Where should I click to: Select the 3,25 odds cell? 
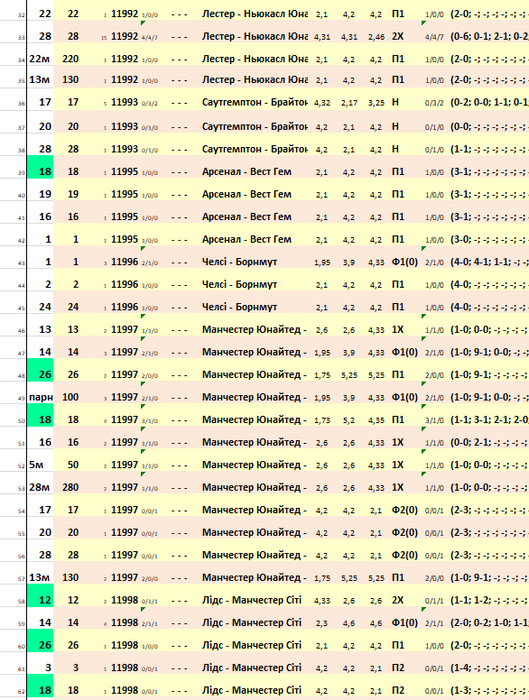[376, 103]
